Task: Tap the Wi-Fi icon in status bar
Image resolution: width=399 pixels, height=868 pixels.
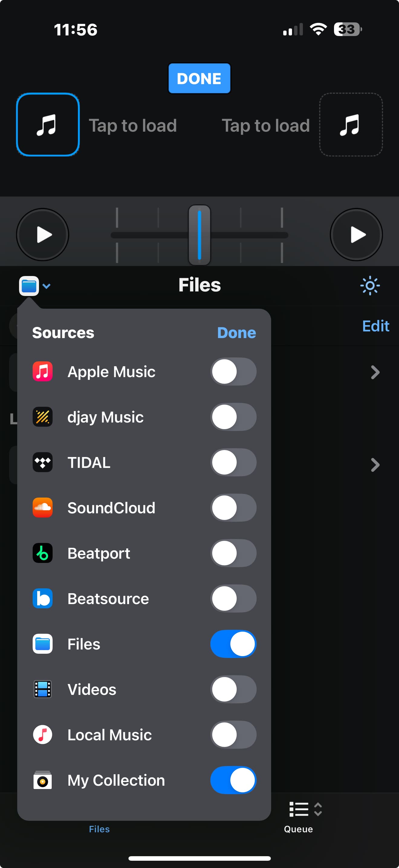Action: click(318, 29)
